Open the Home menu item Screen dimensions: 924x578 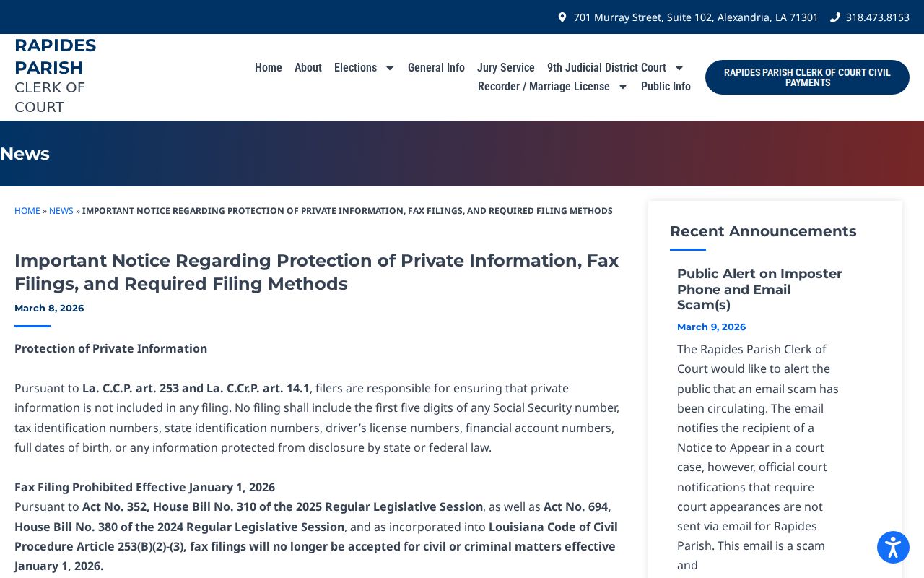pos(269,68)
